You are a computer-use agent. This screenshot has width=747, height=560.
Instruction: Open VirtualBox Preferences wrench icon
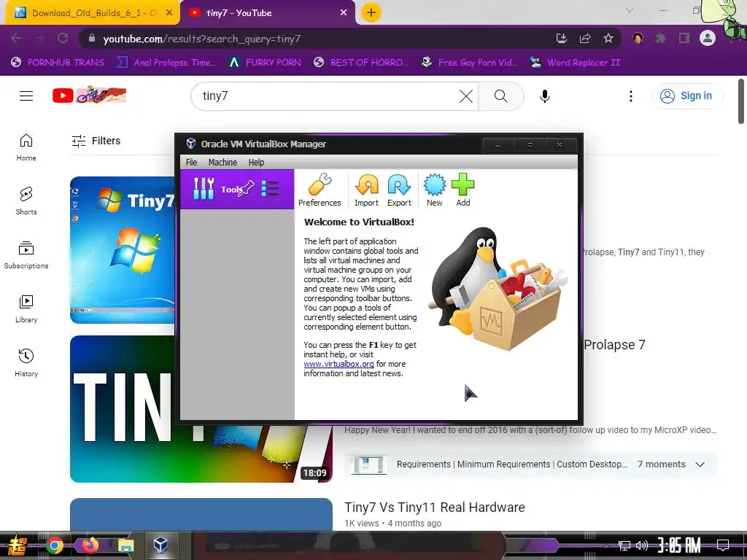click(320, 189)
